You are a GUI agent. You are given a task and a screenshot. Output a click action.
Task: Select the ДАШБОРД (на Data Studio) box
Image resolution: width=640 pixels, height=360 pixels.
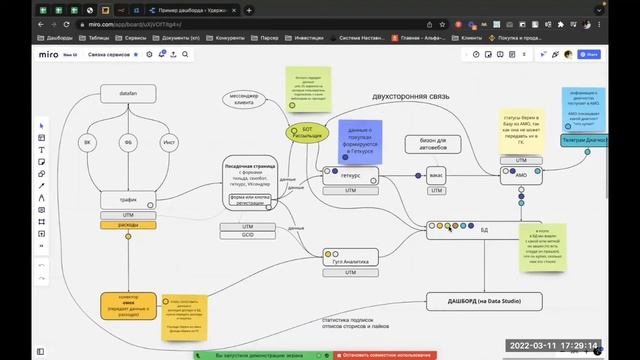pyautogui.click(x=484, y=301)
